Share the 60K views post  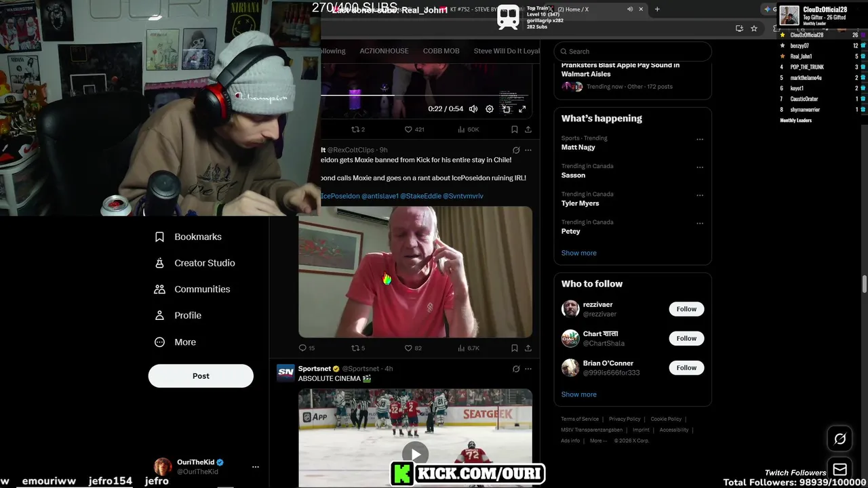click(x=528, y=129)
